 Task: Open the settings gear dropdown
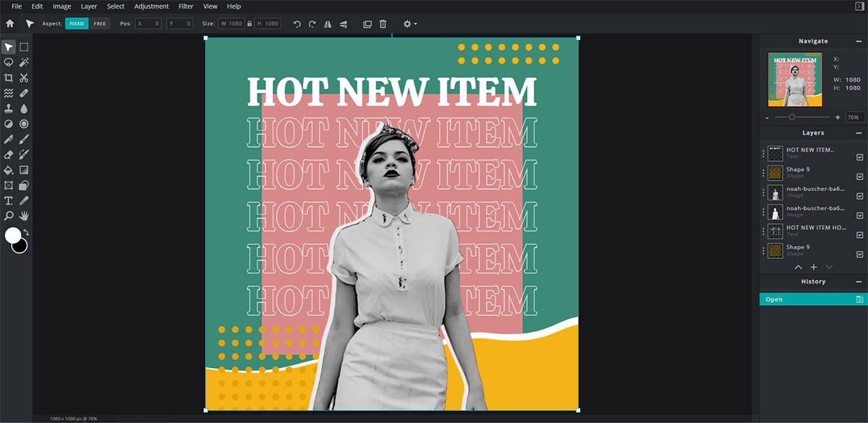[409, 24]
